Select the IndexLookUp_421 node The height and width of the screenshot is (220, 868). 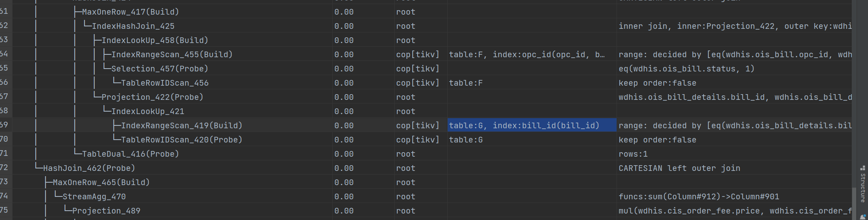pos(148,112)
